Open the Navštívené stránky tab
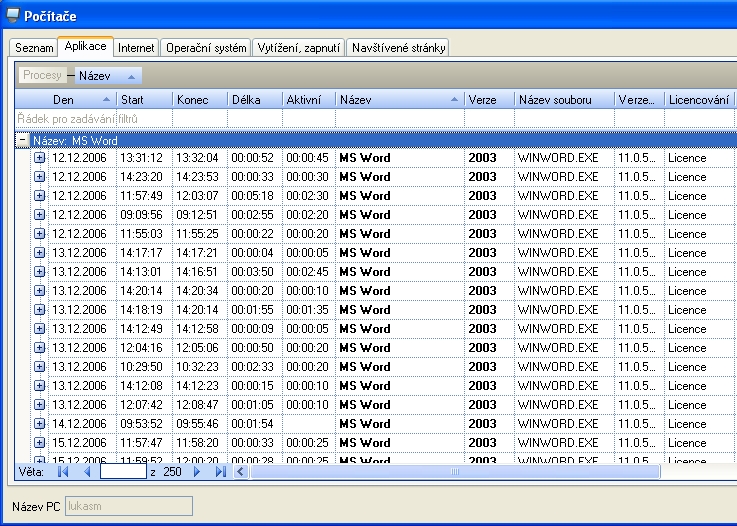Viewport: 737px width, 526px height. click(x=398, y=48)
